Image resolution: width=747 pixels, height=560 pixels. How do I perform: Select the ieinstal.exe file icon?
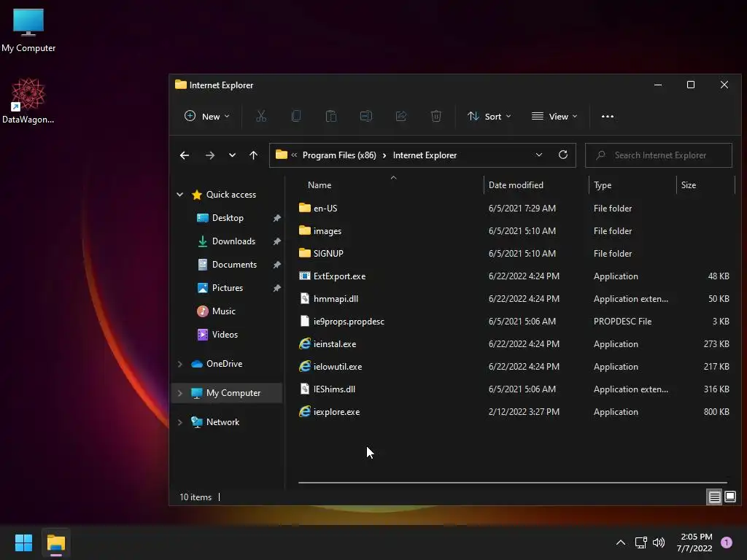pos(304,344)
